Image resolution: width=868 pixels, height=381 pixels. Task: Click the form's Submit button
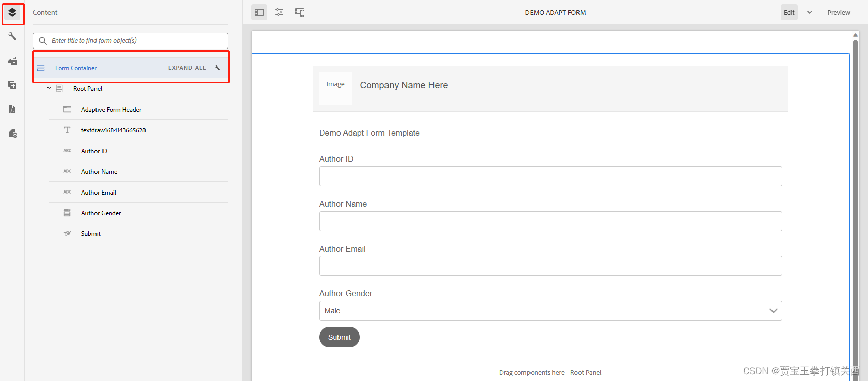click(340, 337)
